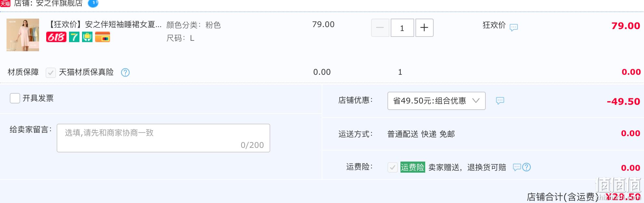This screenshot has height=203, width=644.
Task: Increase quantity with the plus button
Action: (424, 28)
